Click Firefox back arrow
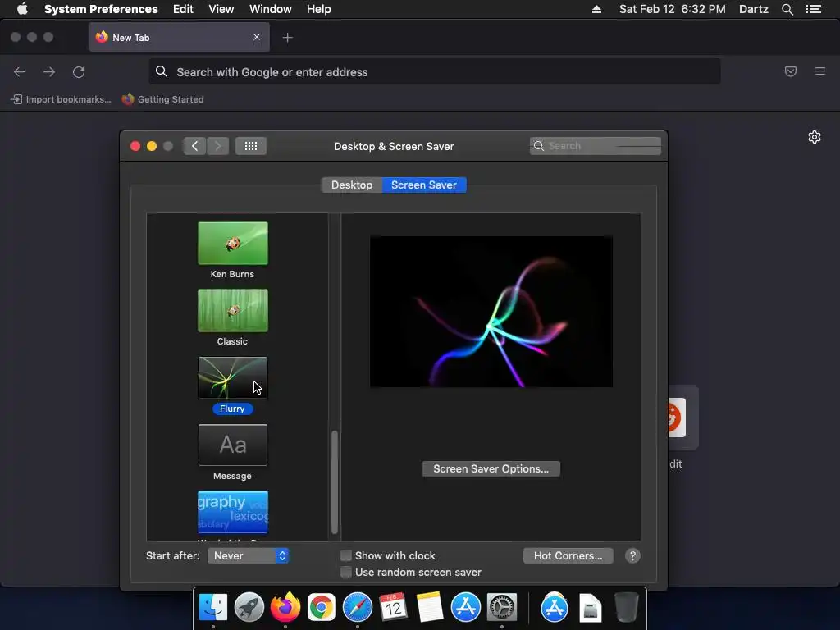 (20, 72)
